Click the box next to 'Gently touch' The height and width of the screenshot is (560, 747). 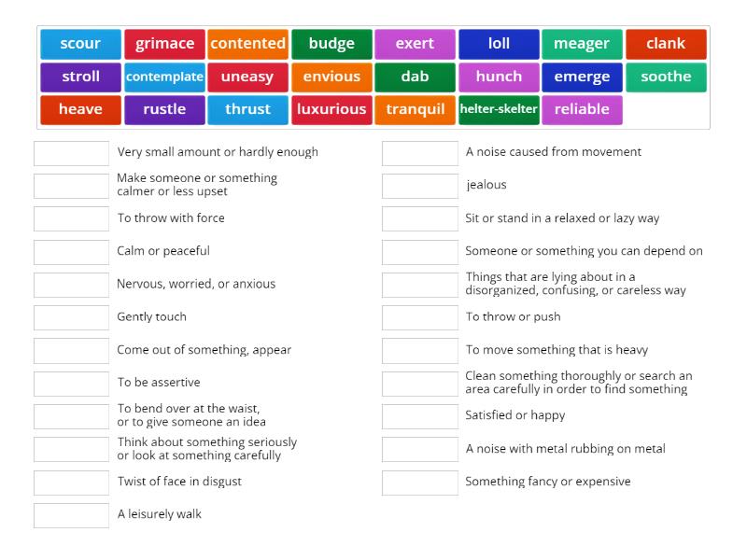click(x=71, y=317)
